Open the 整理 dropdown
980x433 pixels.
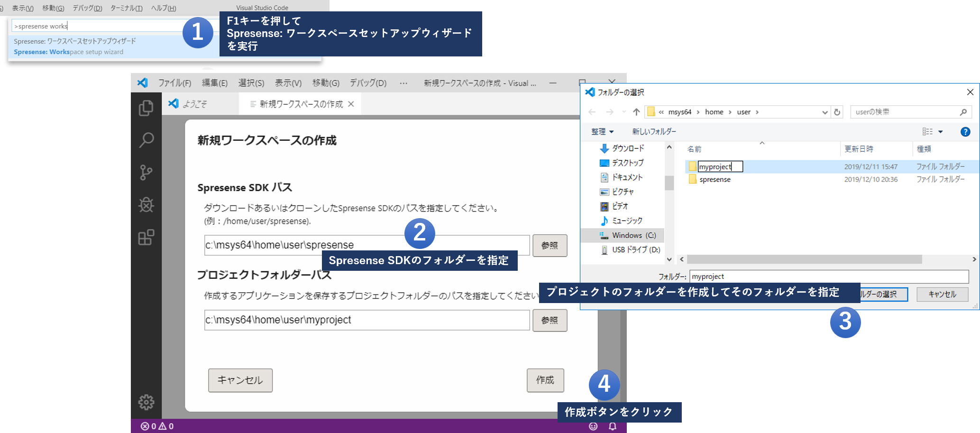click(602, 132)
